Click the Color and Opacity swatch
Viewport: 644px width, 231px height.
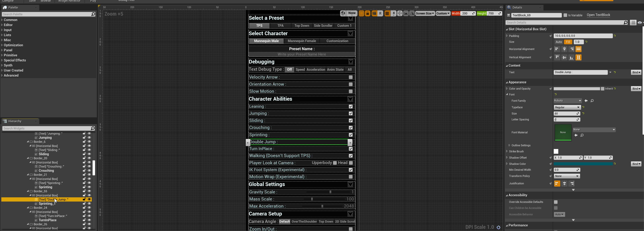pyautogui.click(x=577, y=89)
